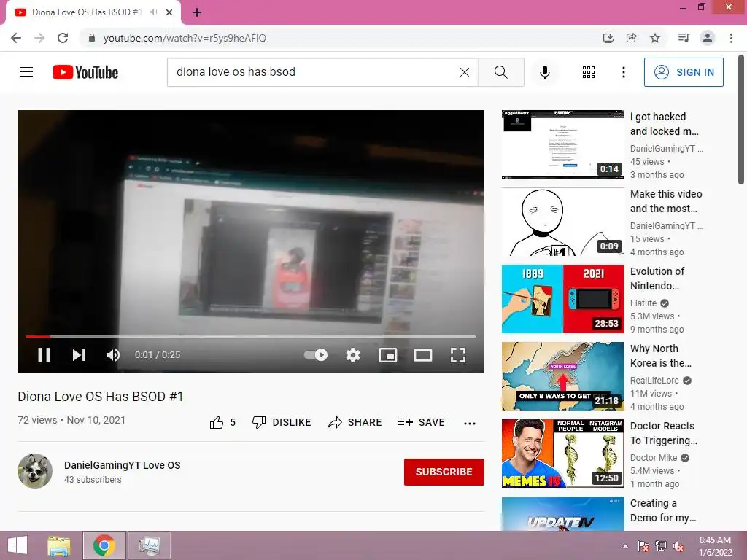Open Evolution of Nintendo video thumbnail
Image resolution: width=747 pixels, height=560 pixels.
click(x=562, y=299)
